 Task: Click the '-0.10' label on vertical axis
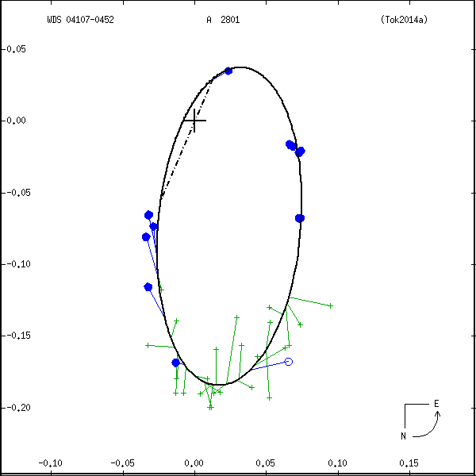18,264
